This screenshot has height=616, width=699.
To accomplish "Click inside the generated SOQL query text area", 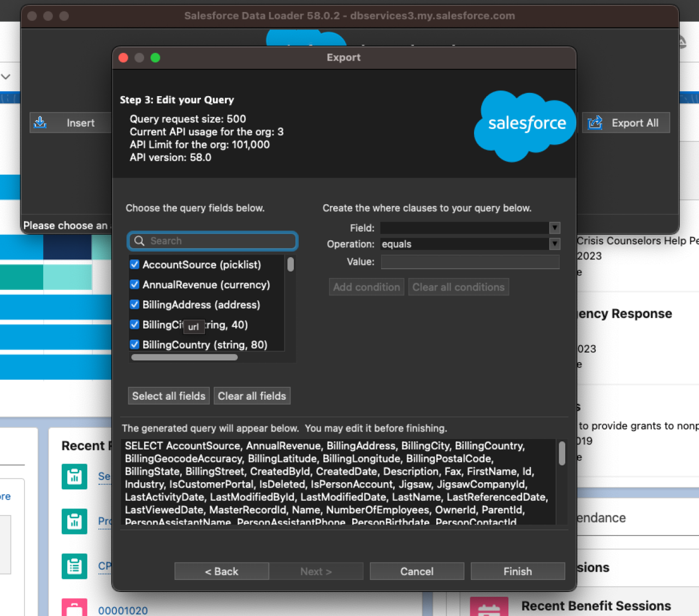I will tap(339, 482).
